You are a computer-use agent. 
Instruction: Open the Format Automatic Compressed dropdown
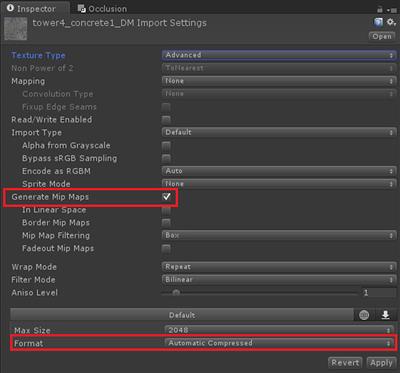point(278,343)
